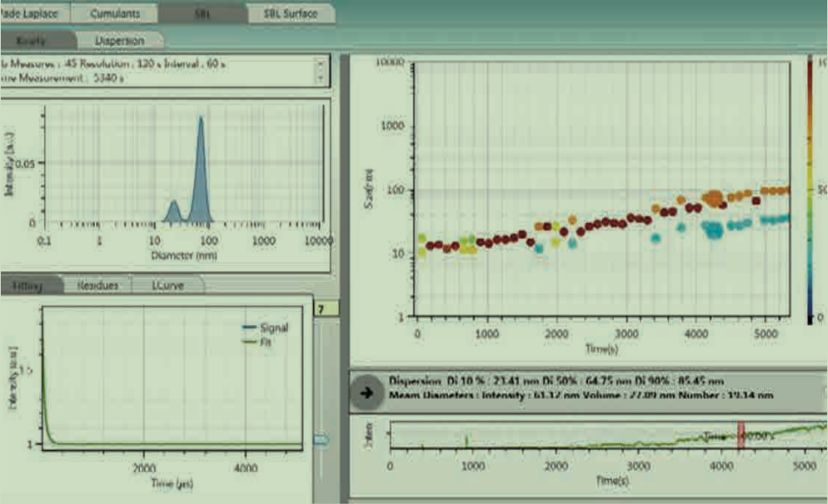
Task: Click the green spike in the intensity timeline
Action: (x=467, y=441)
